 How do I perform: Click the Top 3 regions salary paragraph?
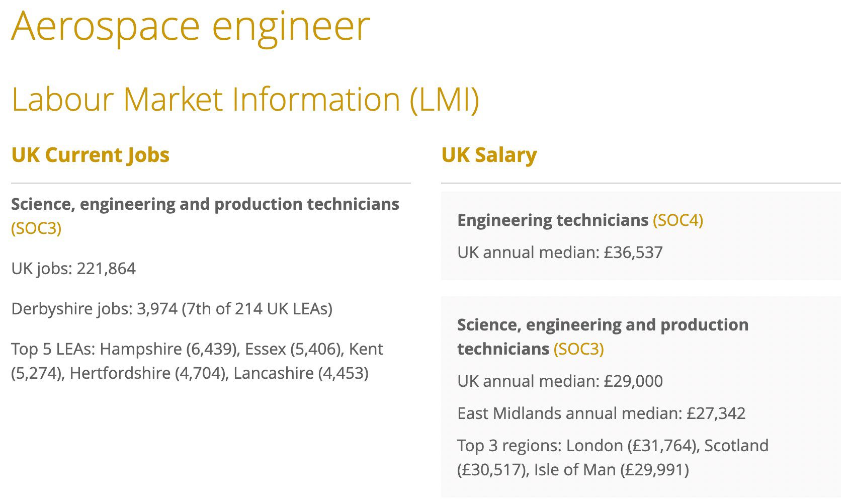[613, 458]
